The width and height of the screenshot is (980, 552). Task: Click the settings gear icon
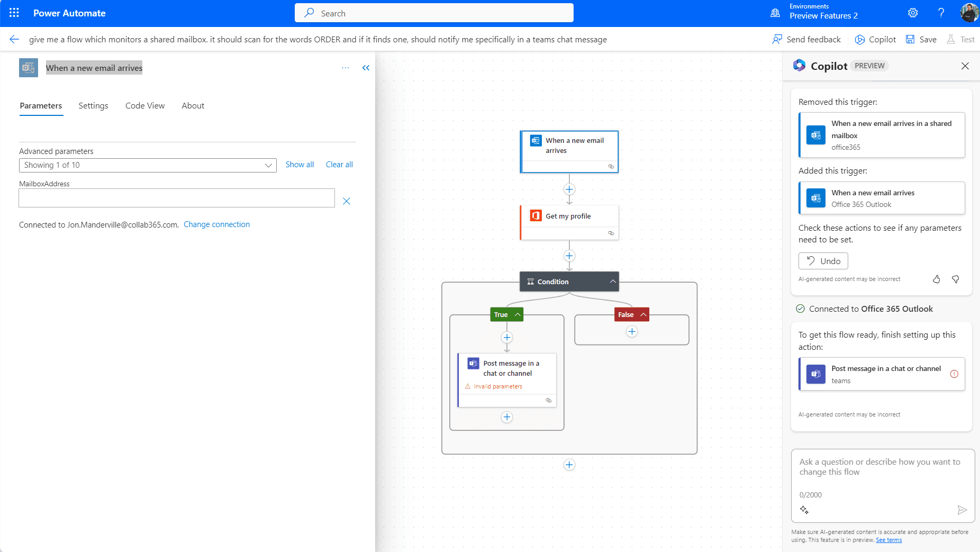(913, 13)
